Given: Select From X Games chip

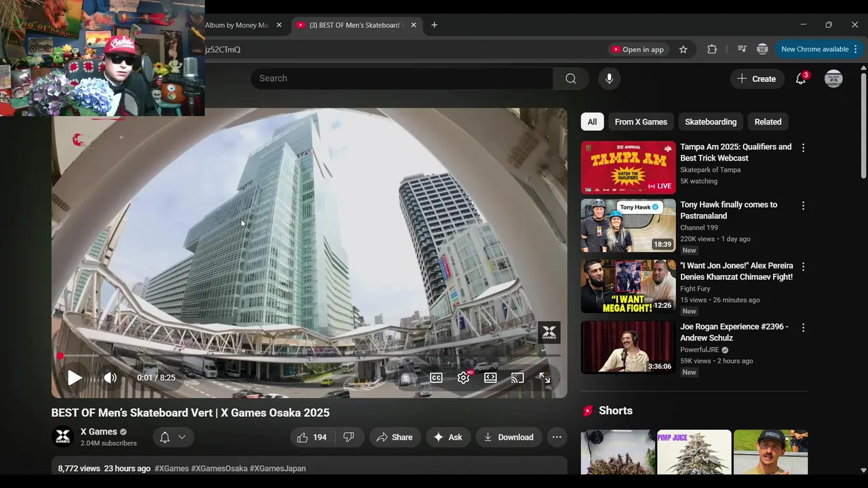Looking at the screenshot, I should (641, 122).
